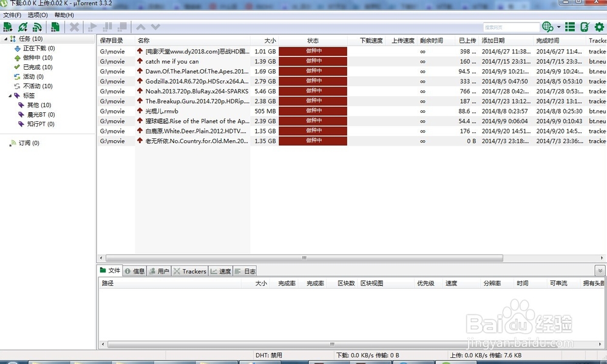Click the detail pane horizontal scrollbar
Screen dimensions: 607x364
tap(332, 344)
